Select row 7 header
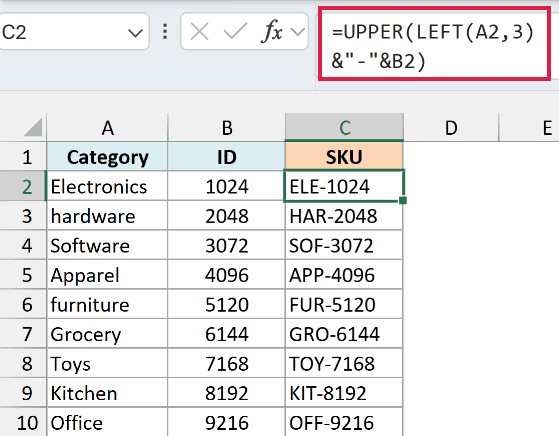 click(23, 334)
